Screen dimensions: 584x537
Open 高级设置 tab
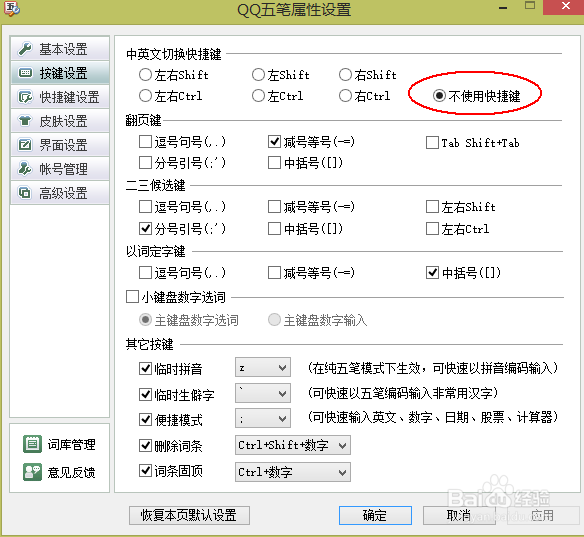pos(60,193)
